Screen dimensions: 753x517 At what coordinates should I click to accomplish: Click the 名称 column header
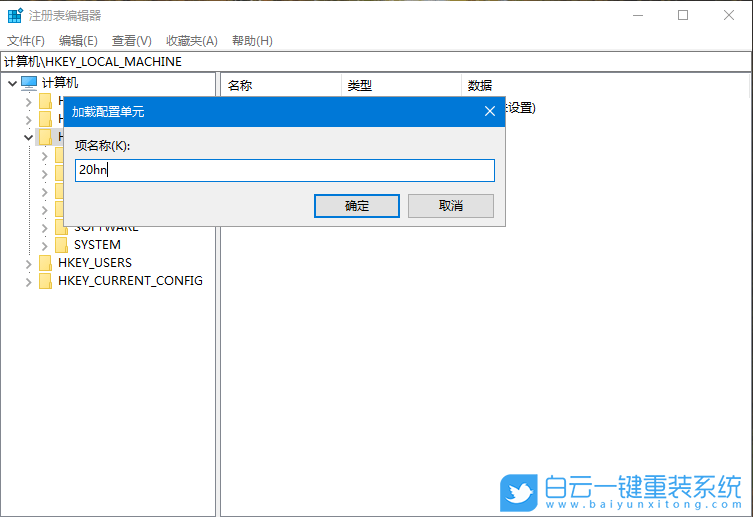281,85
